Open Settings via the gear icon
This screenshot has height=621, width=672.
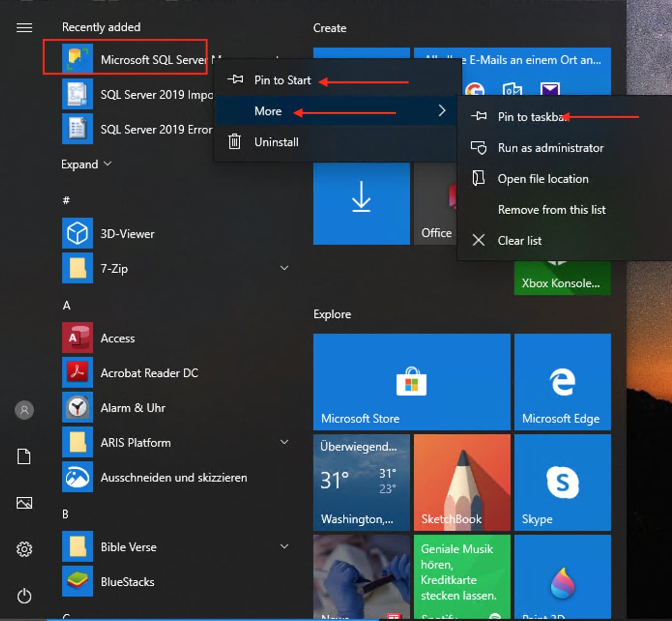pos(24,549)
